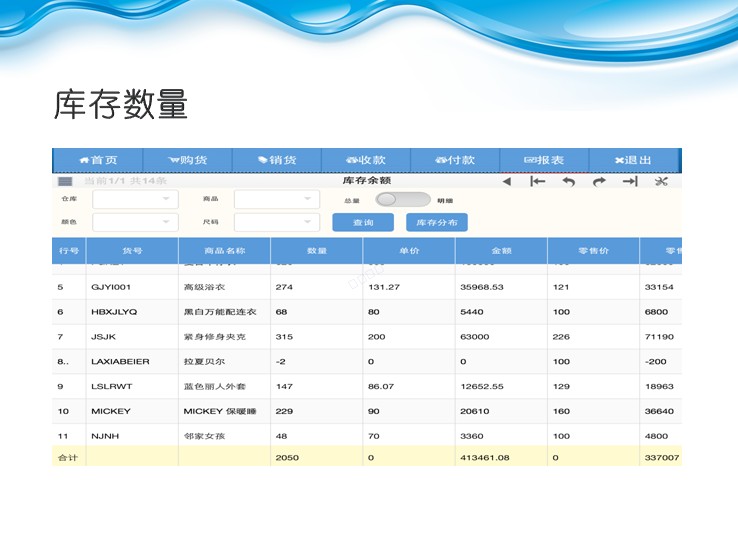
Task: Click the amount value 63000
Action: tap(475, 337)
